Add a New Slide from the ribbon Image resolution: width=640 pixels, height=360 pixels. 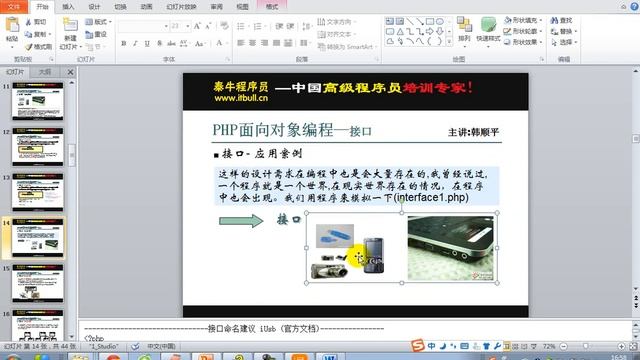point(70,25)
